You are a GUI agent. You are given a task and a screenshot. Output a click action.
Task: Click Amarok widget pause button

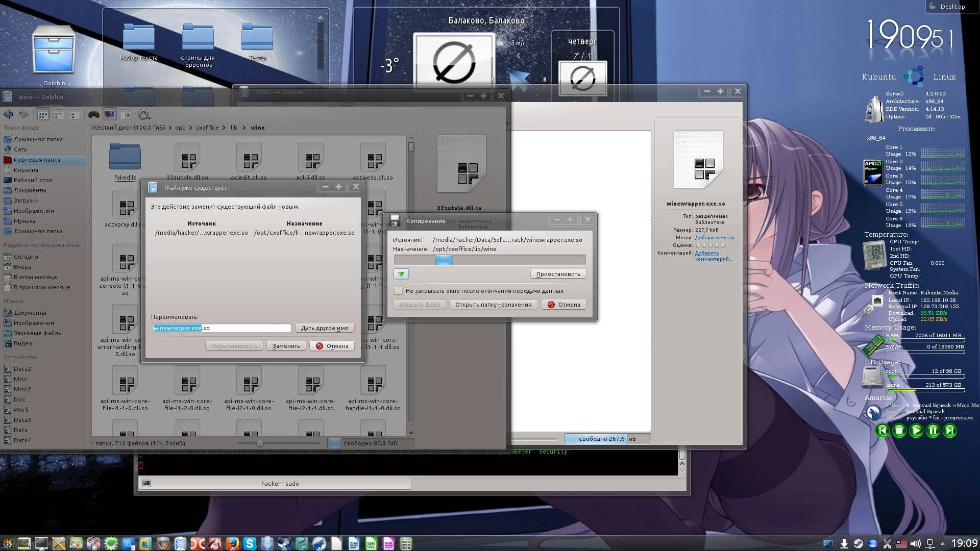click(x=933, y=431)
